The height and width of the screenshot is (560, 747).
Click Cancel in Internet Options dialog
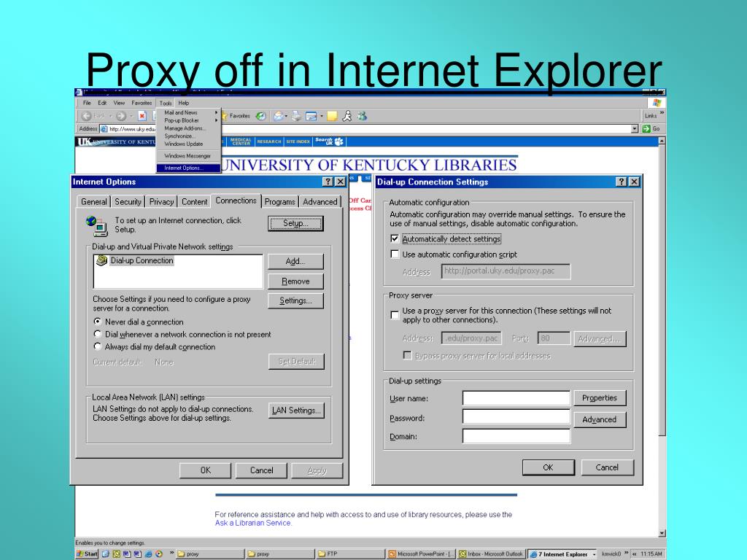click(262, 470)
